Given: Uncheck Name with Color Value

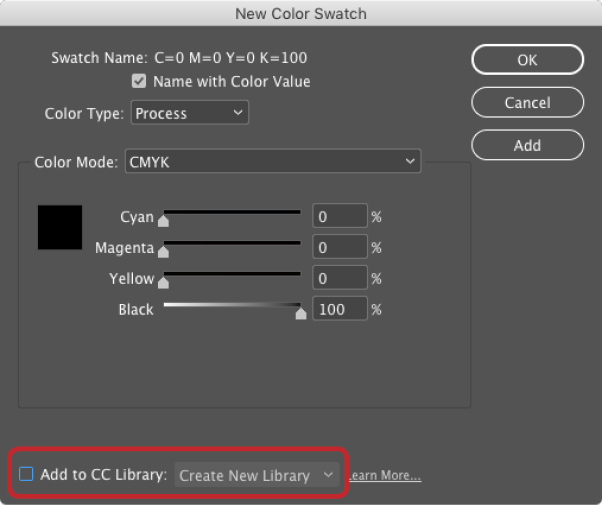Looking at the screenshot, I should tap(139, 81).
